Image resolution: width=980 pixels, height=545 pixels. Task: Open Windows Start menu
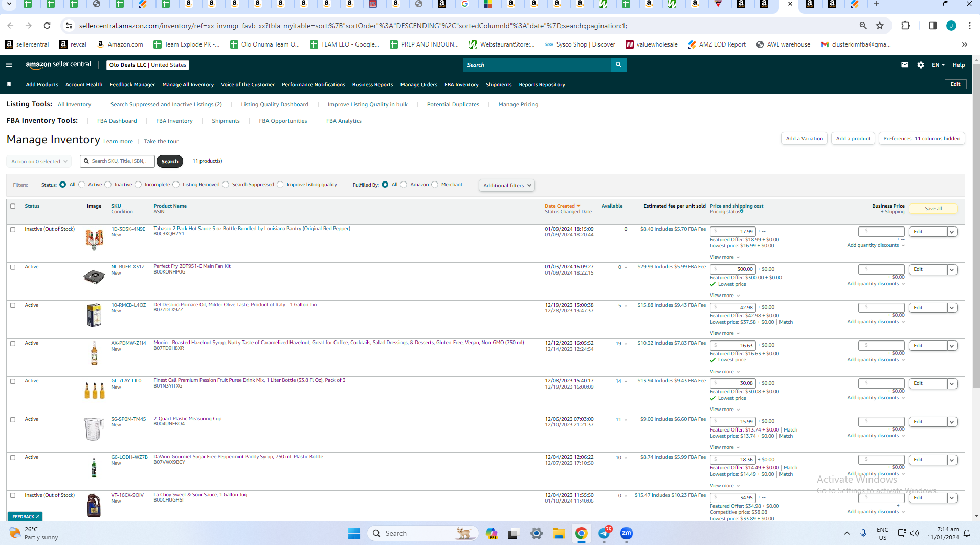click(354, 533)
